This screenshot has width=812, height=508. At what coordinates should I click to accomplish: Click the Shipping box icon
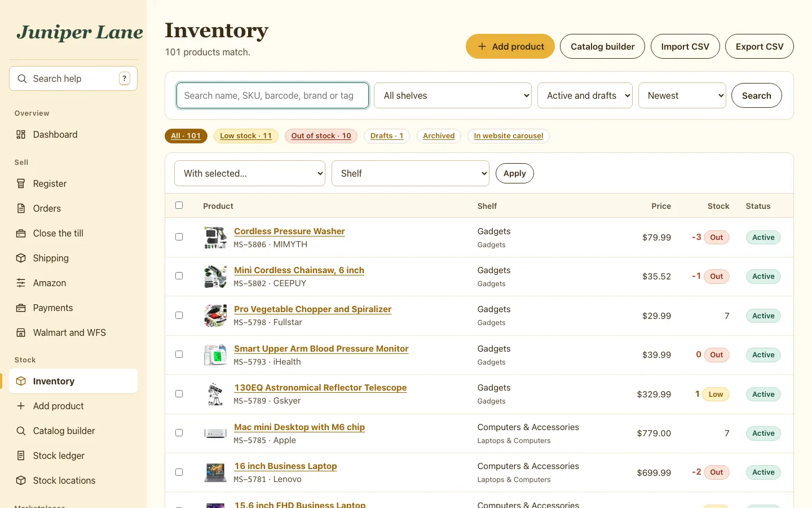tap(21, 258)
